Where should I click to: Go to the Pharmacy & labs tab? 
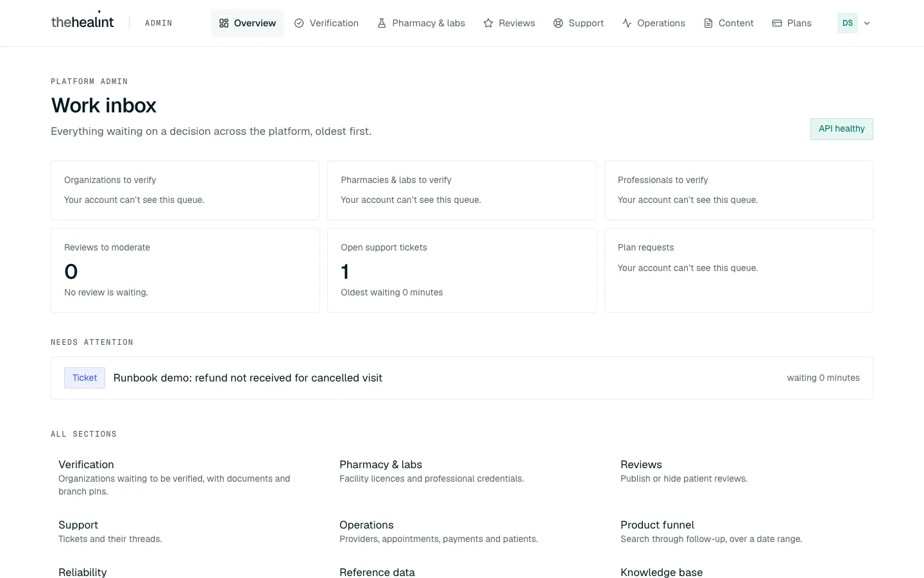click(421, 23)
